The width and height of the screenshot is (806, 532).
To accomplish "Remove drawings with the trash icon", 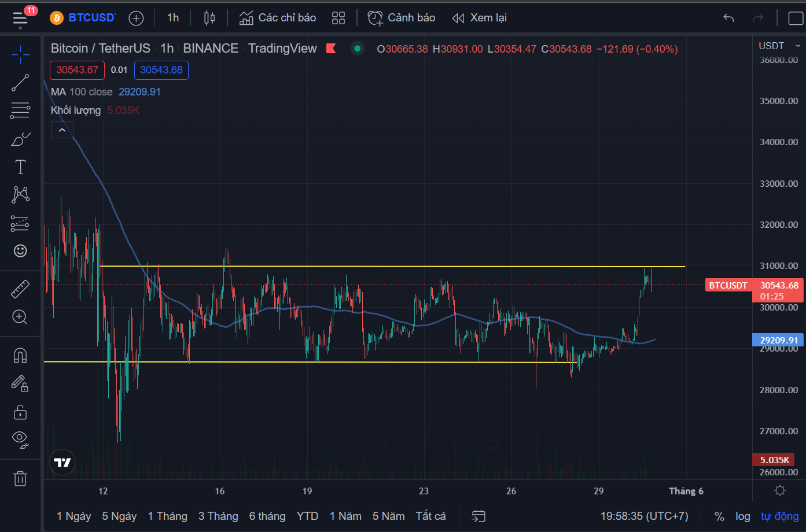I will (20, 478).
